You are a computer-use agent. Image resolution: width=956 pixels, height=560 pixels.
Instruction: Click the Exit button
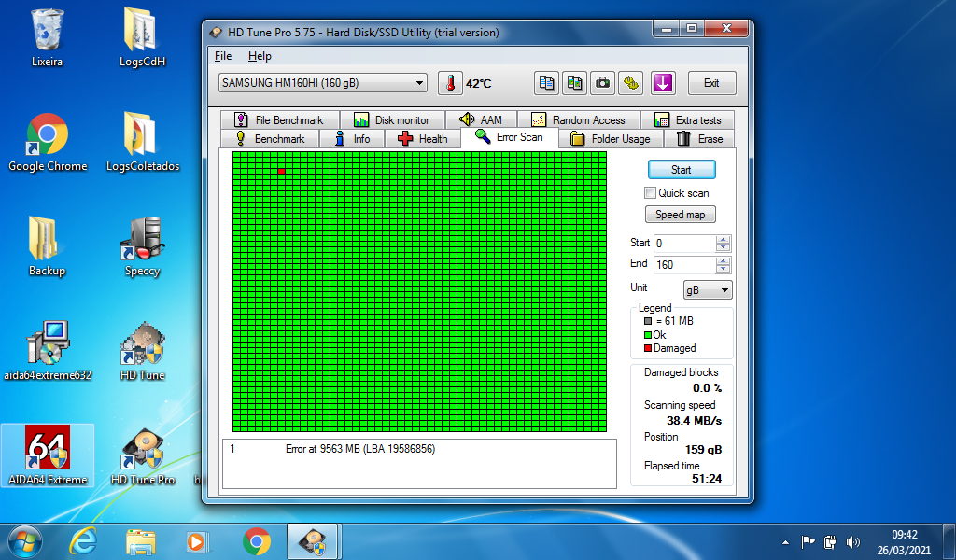click(x=711, y=83)
